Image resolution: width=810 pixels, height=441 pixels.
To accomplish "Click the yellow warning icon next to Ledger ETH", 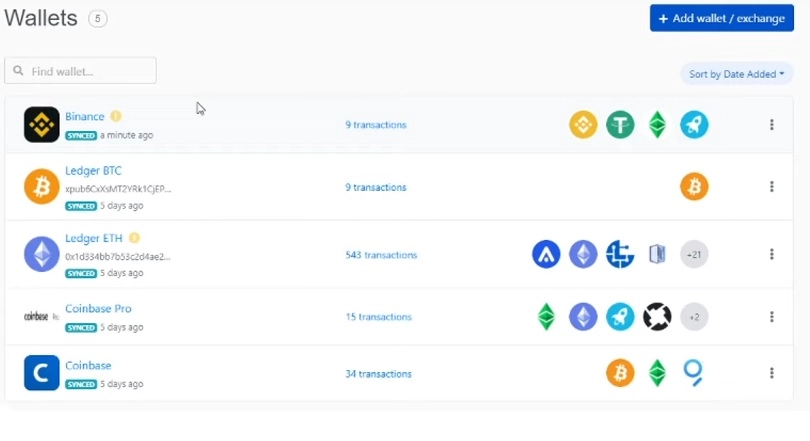I will (x=134, y=238).
